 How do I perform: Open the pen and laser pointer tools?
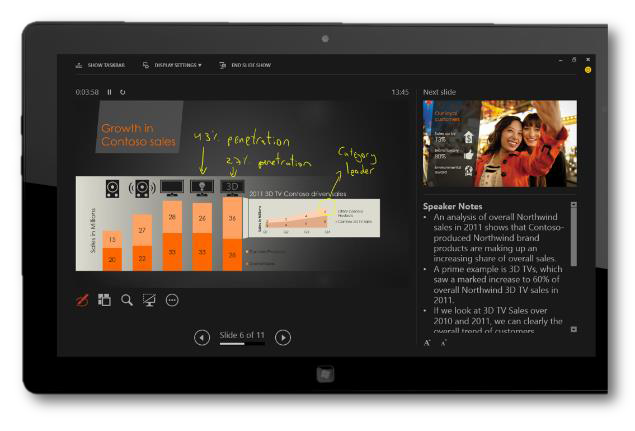click(x=82, y=301)
